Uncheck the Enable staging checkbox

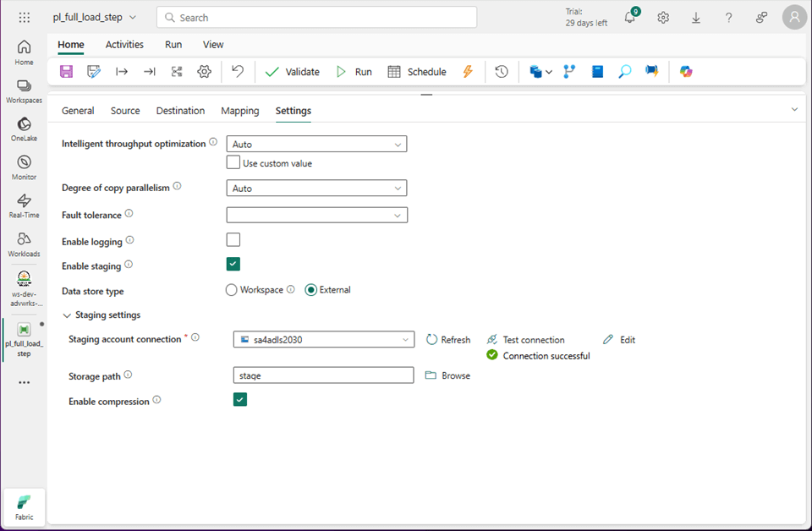pos(233,265)
